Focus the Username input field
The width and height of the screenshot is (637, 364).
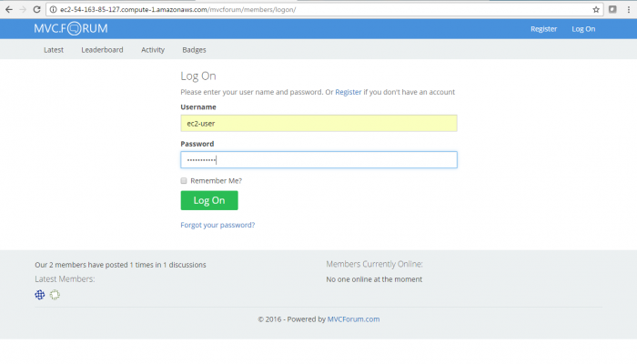(x=318, y=123)
